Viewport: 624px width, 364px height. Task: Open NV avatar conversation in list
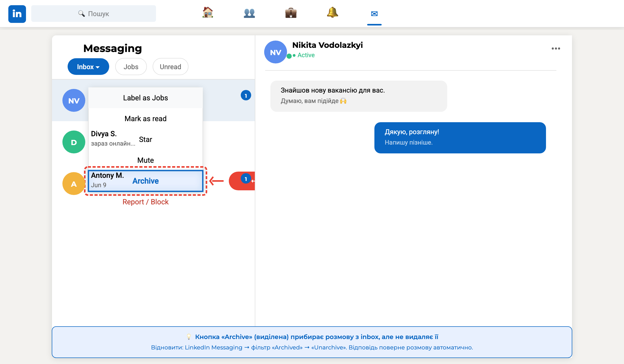pyautogui.click(x=74, y=100)
